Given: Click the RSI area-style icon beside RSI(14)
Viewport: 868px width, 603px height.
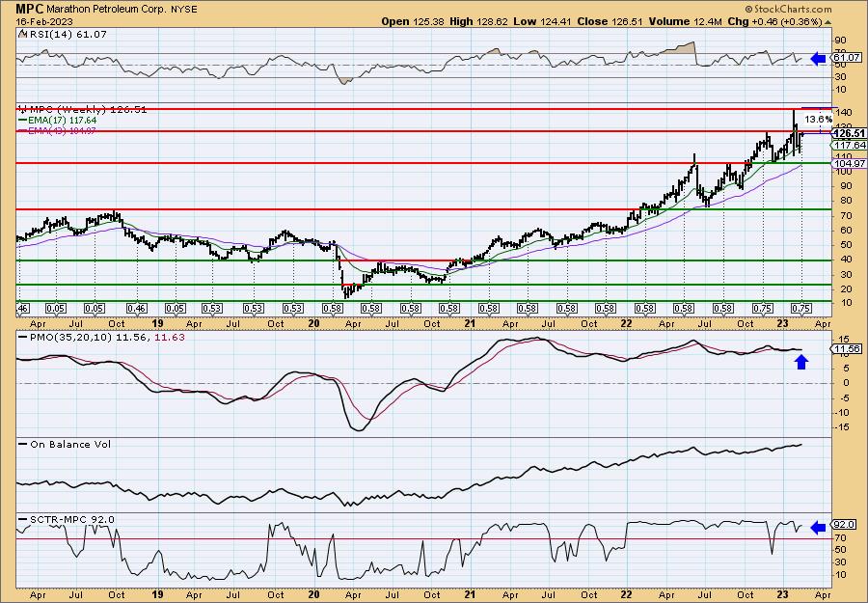Looking at the screenshot, I should tap(22, 34).
